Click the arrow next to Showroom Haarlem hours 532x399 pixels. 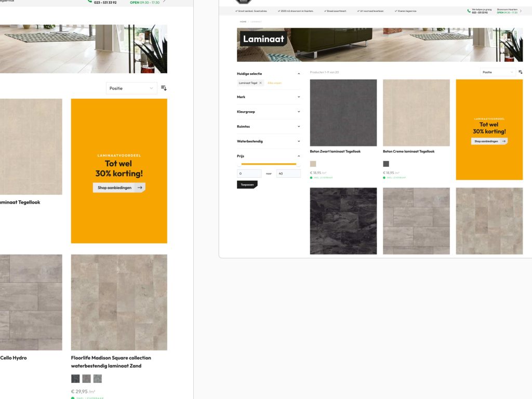pyautogui.click(x=521, y=11)
